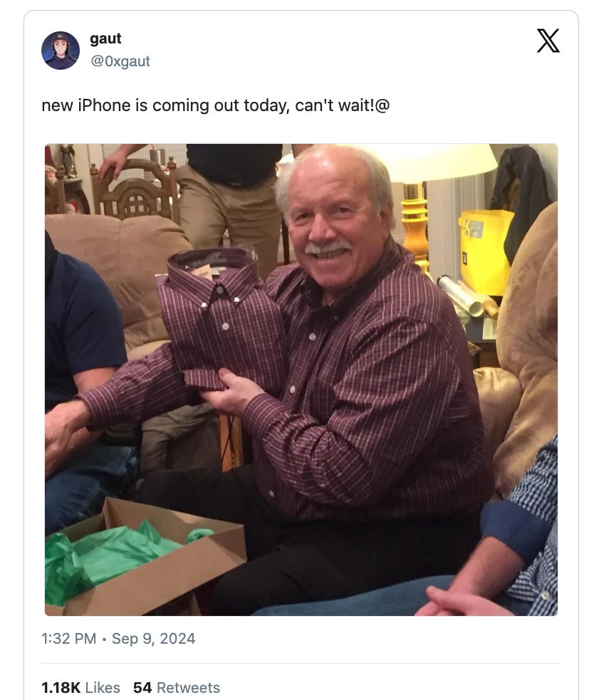Click the X logo icon
The width and height of the screenshot is (589, 700).
[548, 41]
